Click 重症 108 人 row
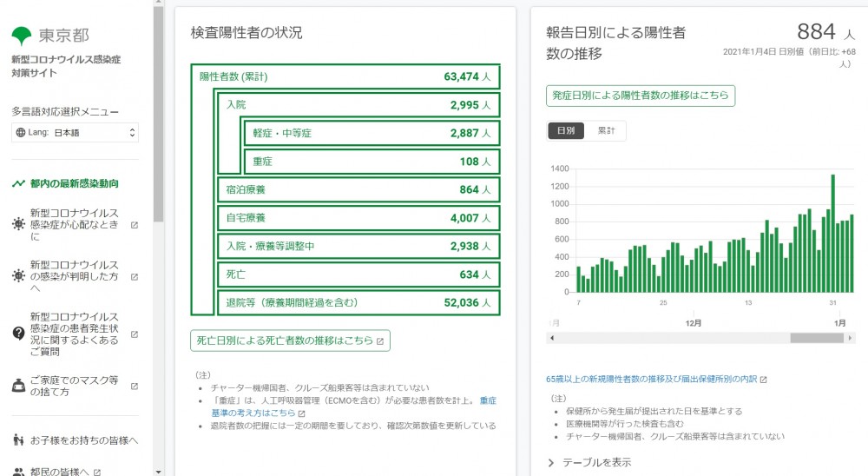The image size is (868, 476). 372,162
